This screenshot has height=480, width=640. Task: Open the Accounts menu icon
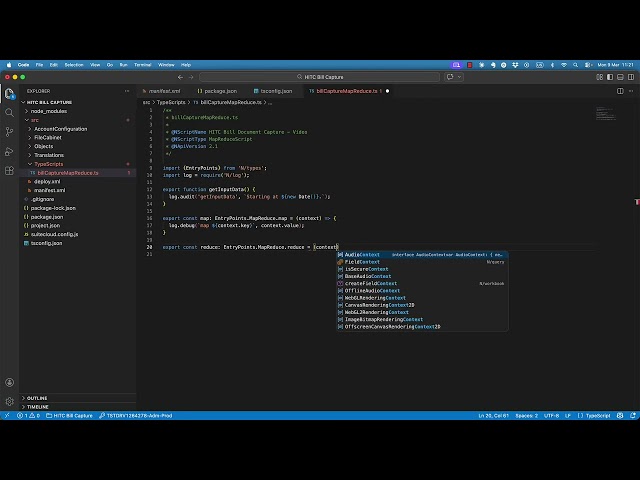click(x=9, y=382)
